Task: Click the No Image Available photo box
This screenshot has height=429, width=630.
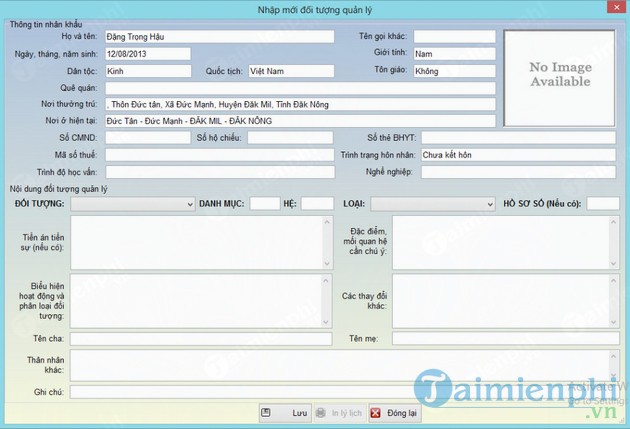Action: [x=559, y=78]
